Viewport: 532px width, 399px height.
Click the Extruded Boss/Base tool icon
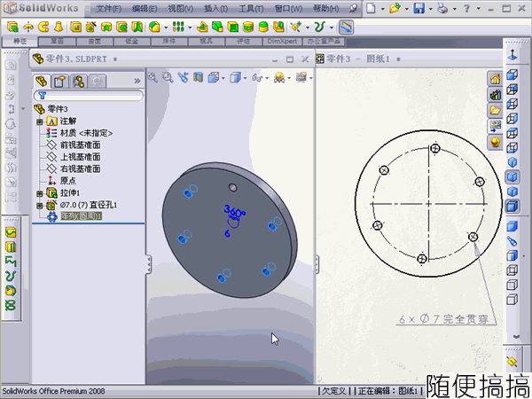[x=12, y=27]
